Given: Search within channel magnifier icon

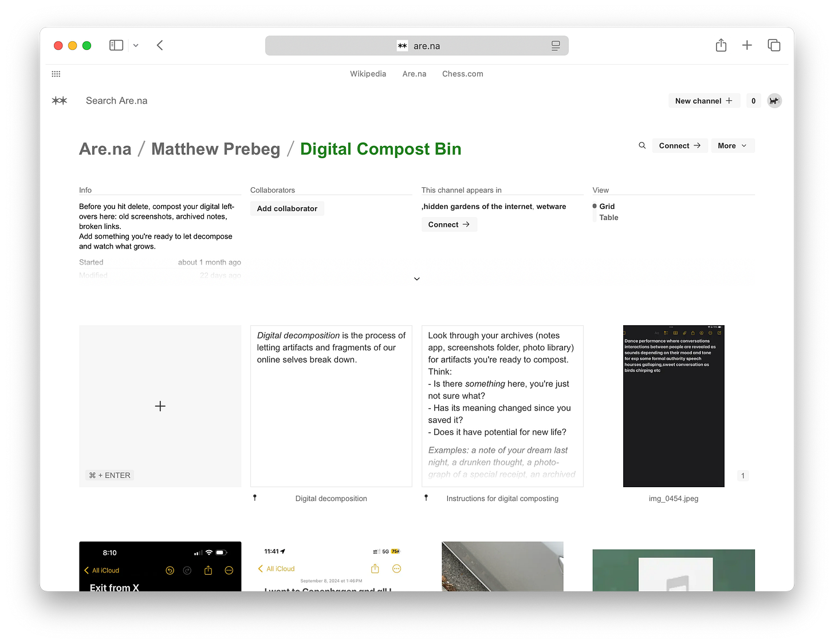Looking at the screenshot, I should (x=642, y=145).
